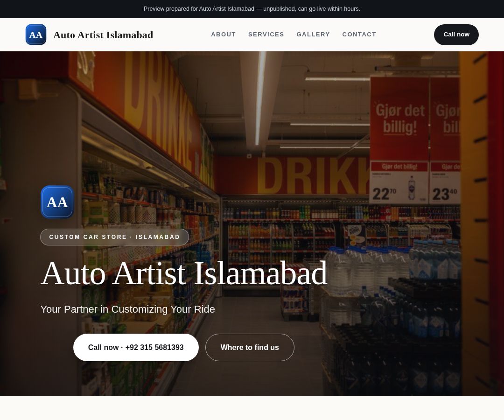504x420 pixels.
Task: Open Where to find us
Action: pos(250,347)
